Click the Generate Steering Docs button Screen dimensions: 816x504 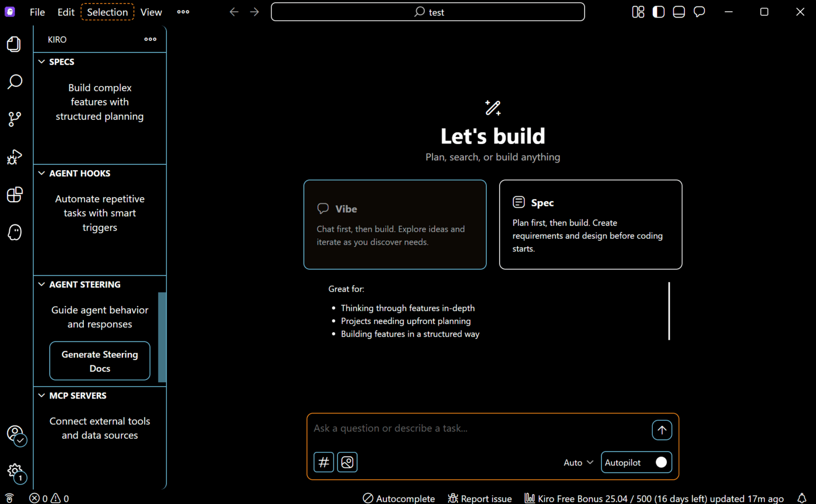(100, 361)
